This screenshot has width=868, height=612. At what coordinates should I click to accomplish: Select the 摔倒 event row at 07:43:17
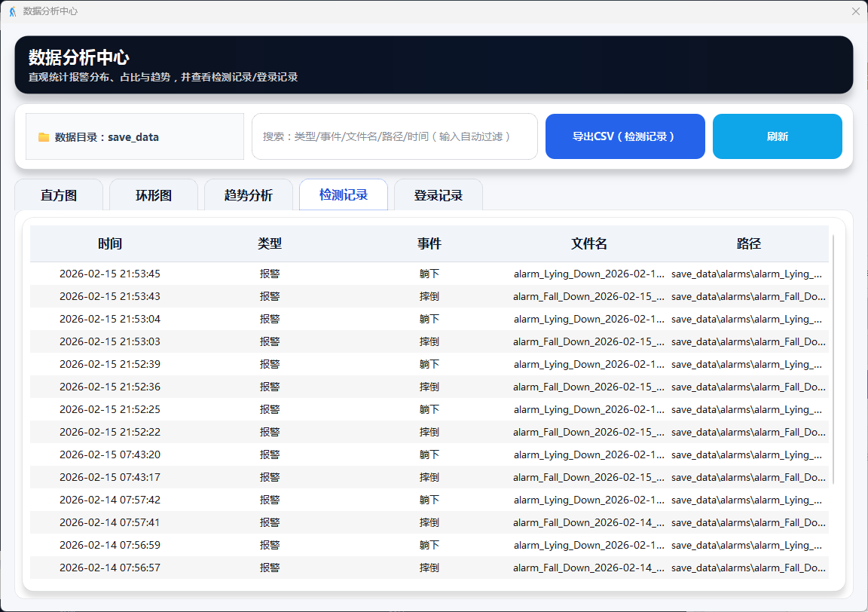pyautogui.click(x=429, y=477)
